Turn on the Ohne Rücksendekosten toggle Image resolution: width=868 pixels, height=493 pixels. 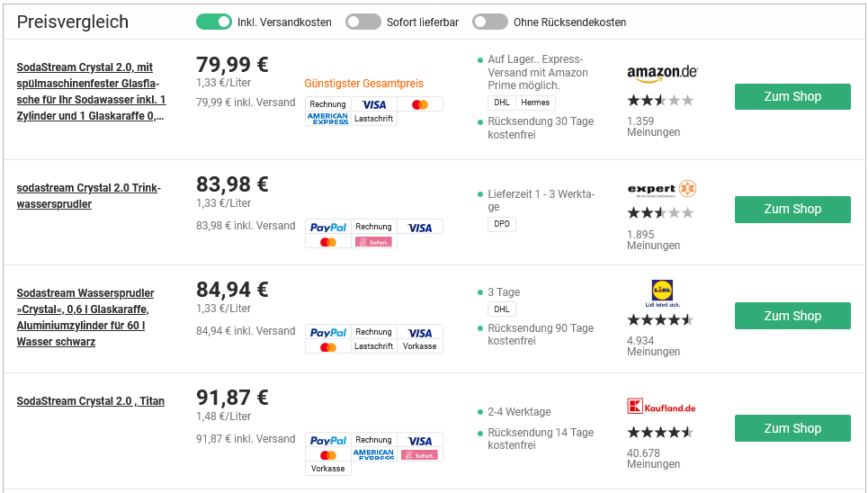[x=490, y=22]
